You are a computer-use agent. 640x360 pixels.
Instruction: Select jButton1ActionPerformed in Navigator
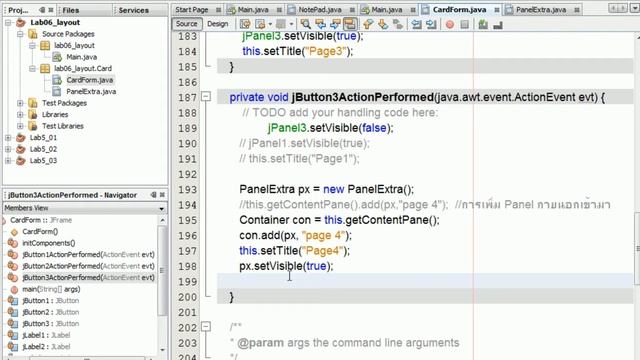pyautogui.click(x=88, y=254)
